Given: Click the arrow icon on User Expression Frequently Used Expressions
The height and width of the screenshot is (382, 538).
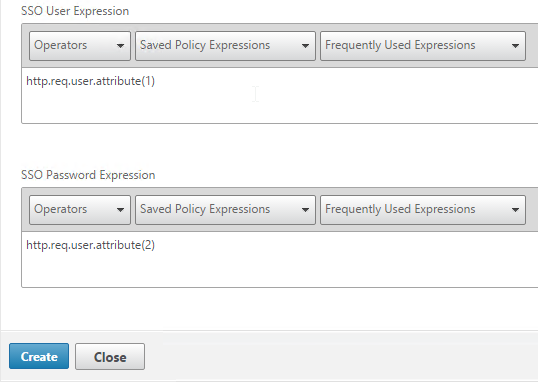Looking at the screenshot, I should tap(515, 46).
